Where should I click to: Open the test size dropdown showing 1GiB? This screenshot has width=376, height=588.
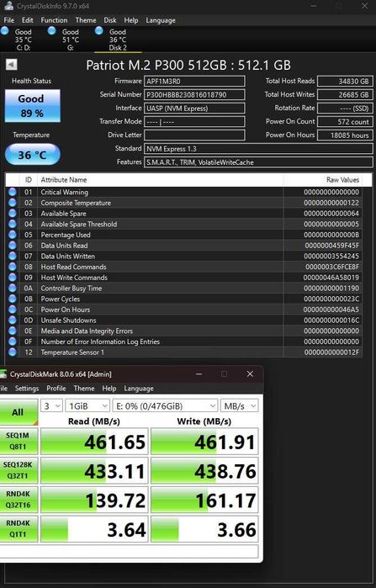[87, 405]
